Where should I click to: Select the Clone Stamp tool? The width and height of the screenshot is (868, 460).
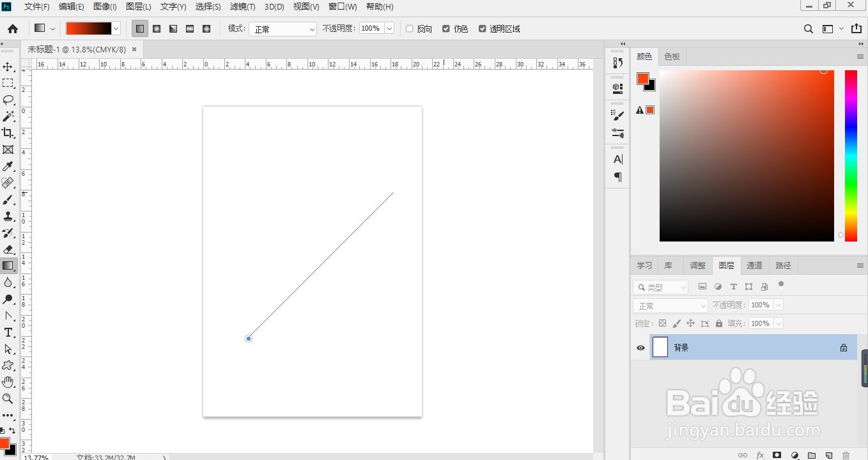tap(8, 217)
